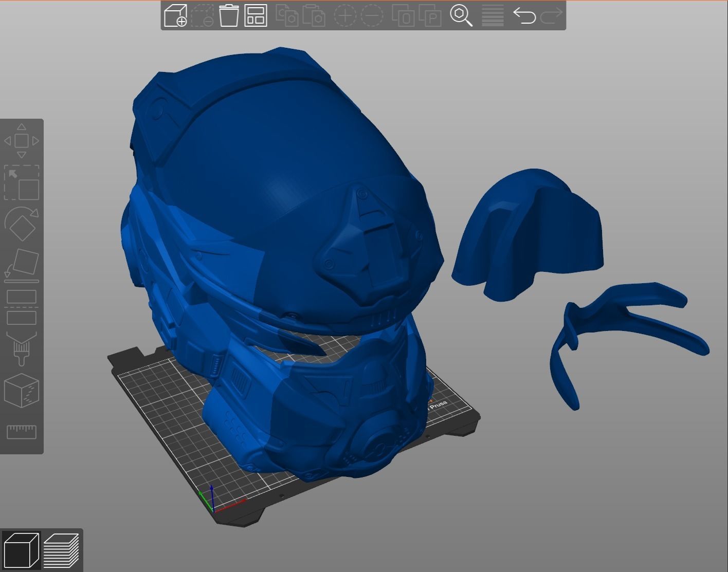Select the Seam painting cube tool

22,391
